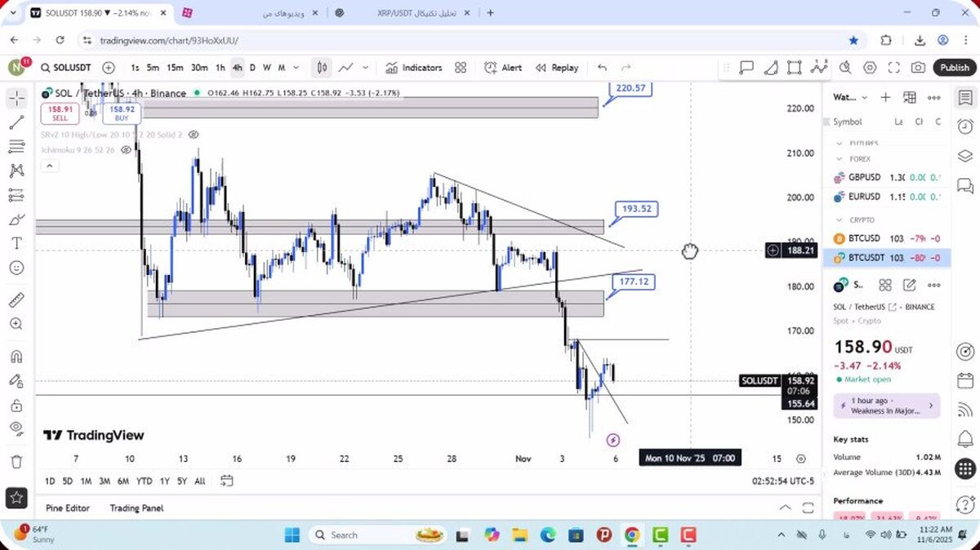The width and height of the screenshot is (980, 550).
Task: Select GBPUSD in the watchlist
Action: [x=886, y=177]
